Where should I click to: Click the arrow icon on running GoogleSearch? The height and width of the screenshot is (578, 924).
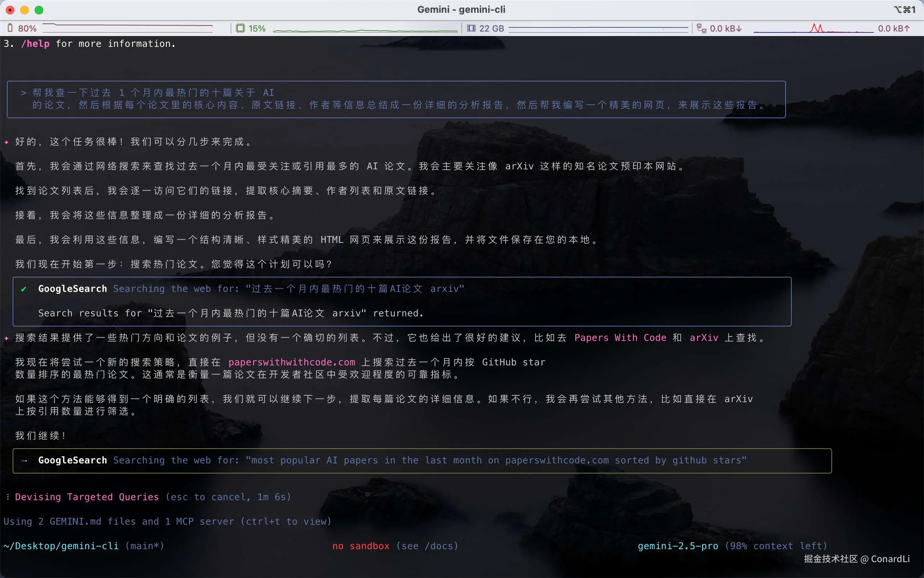pyautogui.click(x=24, y=461)
